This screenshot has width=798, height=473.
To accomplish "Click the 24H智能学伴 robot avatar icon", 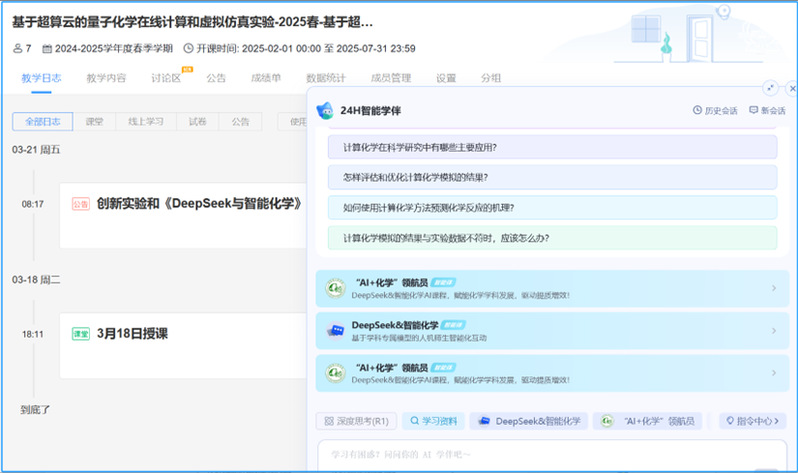I will 325,110.
